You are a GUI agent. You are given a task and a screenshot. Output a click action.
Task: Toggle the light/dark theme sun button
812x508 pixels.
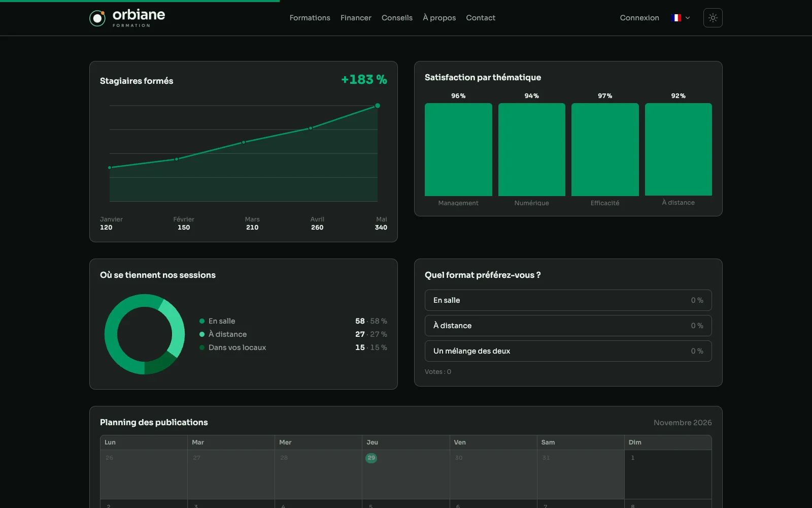tap(713, 18)
